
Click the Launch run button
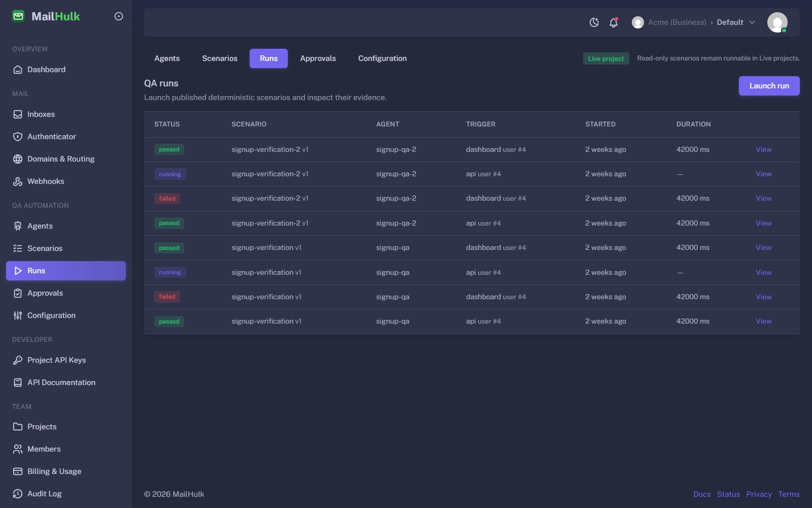pyautogui.click(x=769, y=86)
